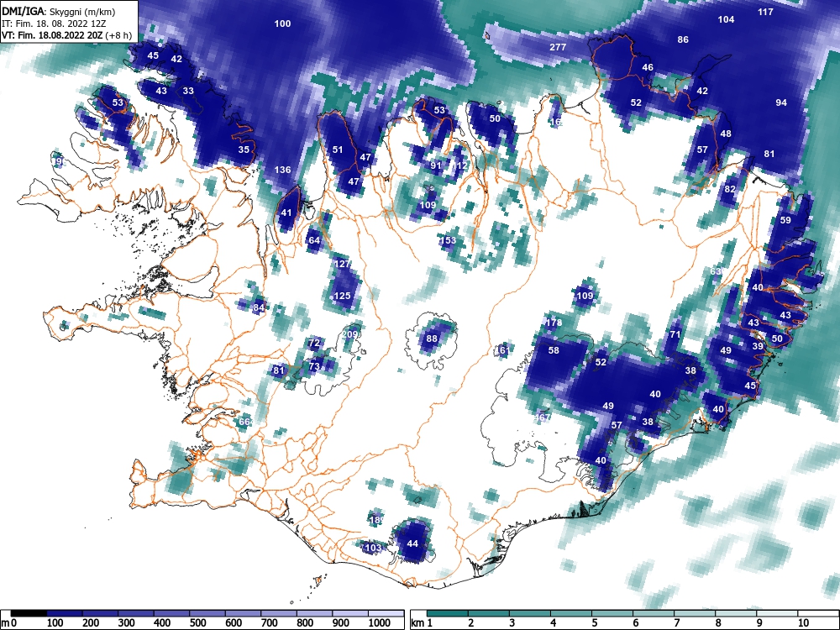This screenshot has height=630, width=840.
Task: Click the visibility value 41 in northwest Iceland
Action: pyautogui.click(x=286, y=213)
